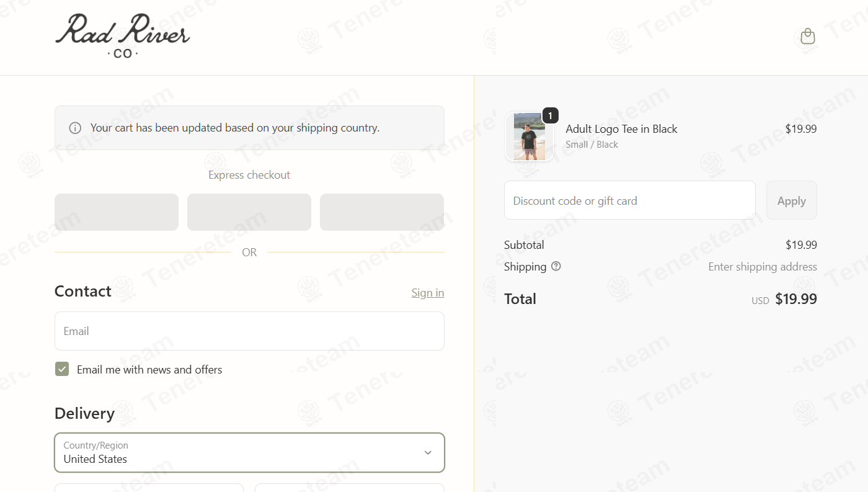Click the Adult Logo Tee in Black title
Image resolution: width=868 pixels, height=492 pixels.
pyautogui.click(x=621, y=129)
